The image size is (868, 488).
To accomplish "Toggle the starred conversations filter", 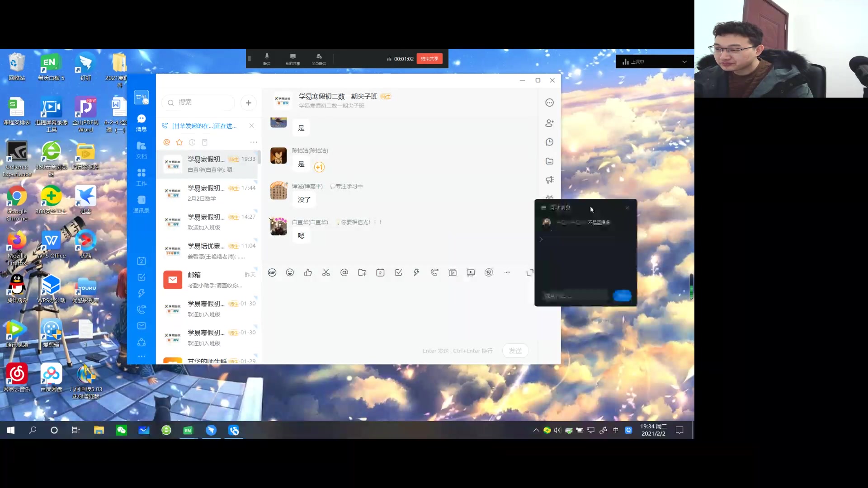I will coord(179,142).
